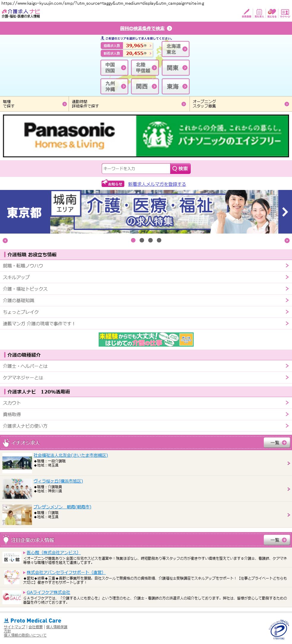
Task: Click carousel previous pink arrow
Action: [5, 241]
